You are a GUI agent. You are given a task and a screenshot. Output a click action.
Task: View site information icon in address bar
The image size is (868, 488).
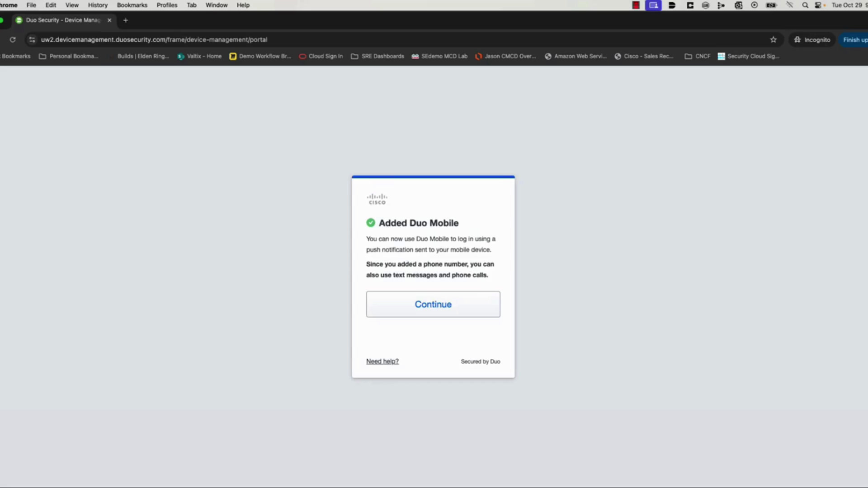coord(32,40)
